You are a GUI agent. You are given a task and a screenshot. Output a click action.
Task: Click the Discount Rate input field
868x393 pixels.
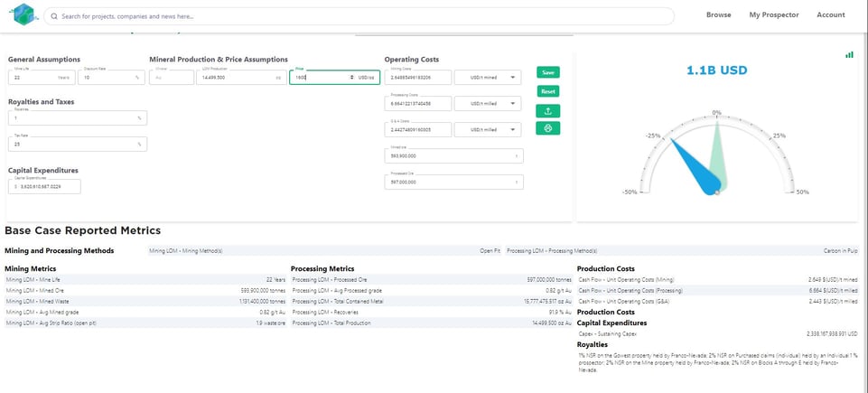coord(108,78)
